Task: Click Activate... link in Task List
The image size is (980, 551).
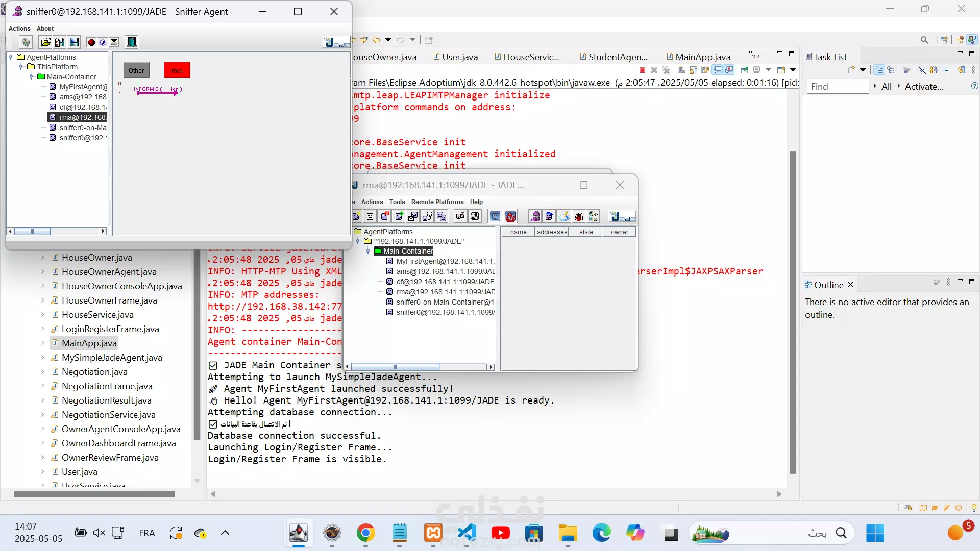Action: pos(924,87)
